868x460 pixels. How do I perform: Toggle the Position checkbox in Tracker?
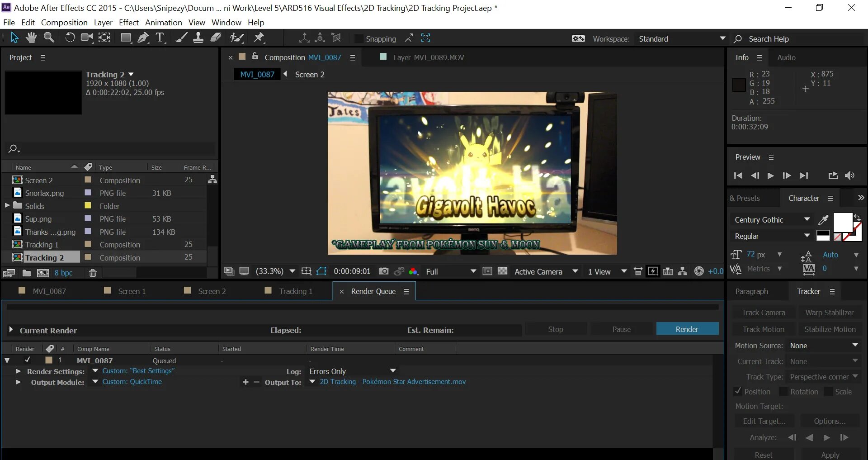point(738,391)
